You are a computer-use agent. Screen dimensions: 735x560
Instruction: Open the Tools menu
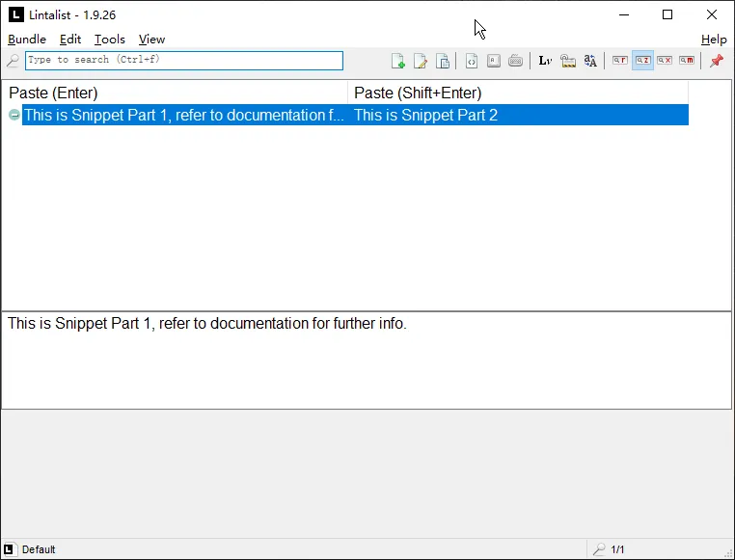110,40
